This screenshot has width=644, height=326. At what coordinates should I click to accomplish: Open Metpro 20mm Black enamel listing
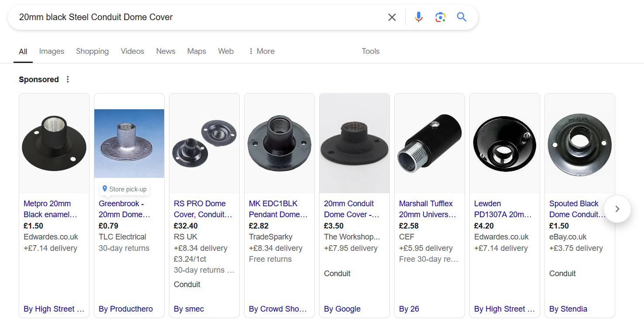coord(50,209)
